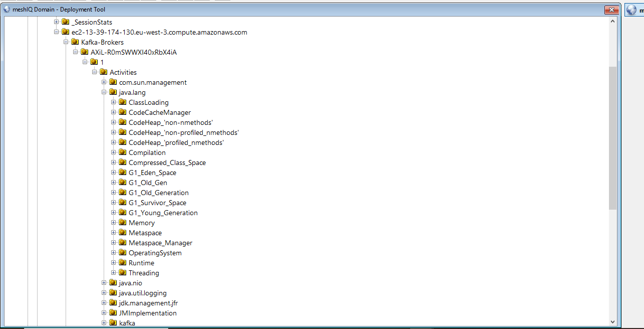Click the Kafka-Brokers folder icon

[x=75, y=42]
